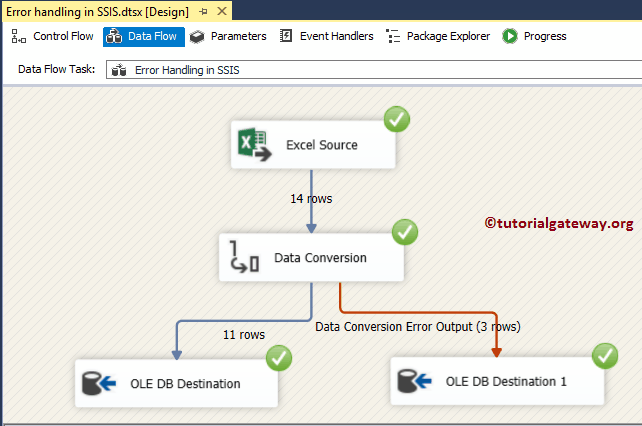Select the Data Conversion component

coord(311,257)
